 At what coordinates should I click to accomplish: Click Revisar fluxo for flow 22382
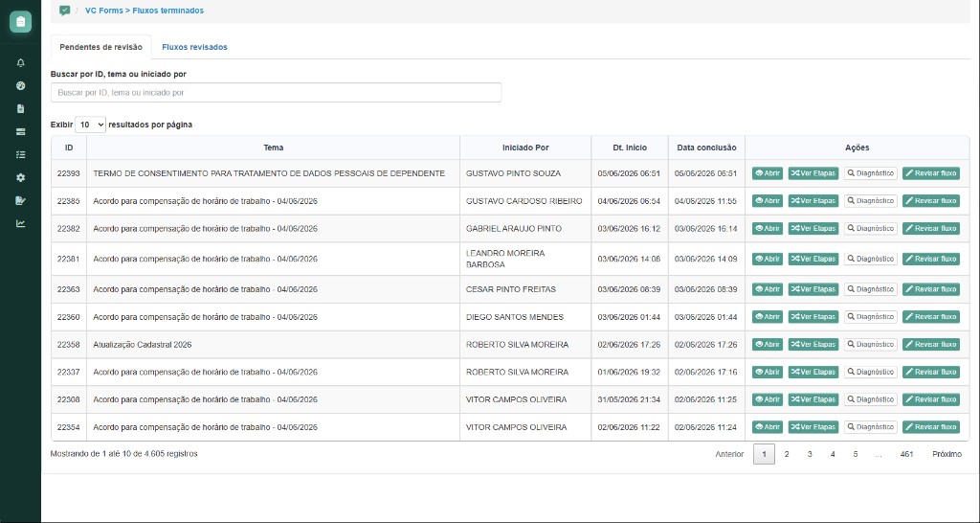point(931,228)
